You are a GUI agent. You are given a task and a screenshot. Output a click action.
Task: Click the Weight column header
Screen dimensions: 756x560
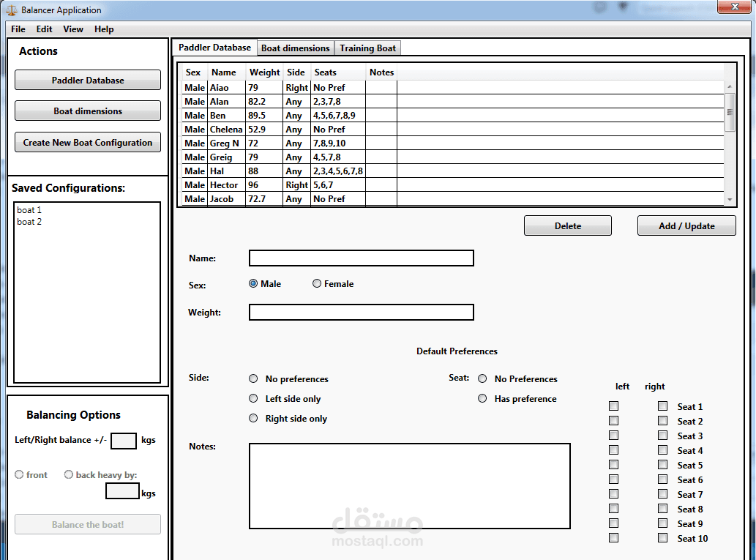pos(264,72)
